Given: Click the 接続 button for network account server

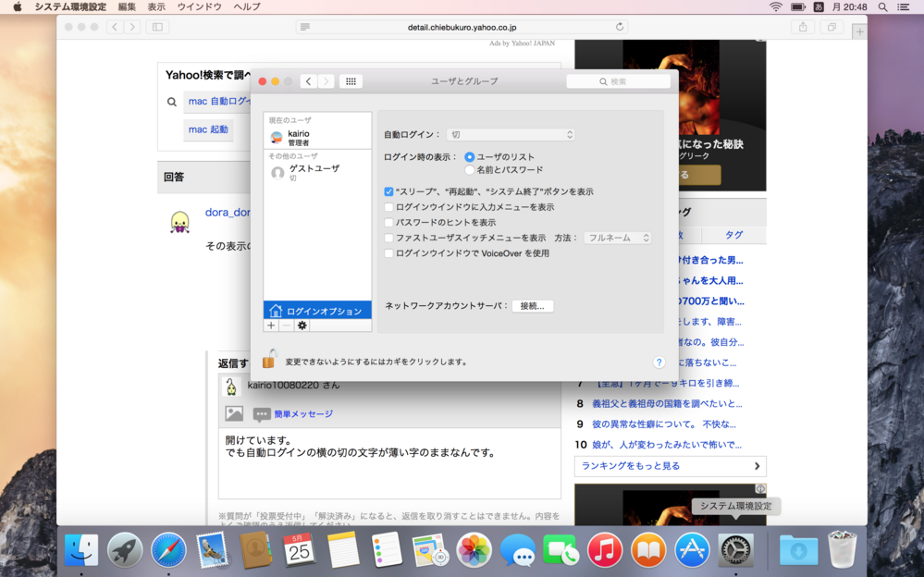Looking at the screenshot, I should 533,307.
